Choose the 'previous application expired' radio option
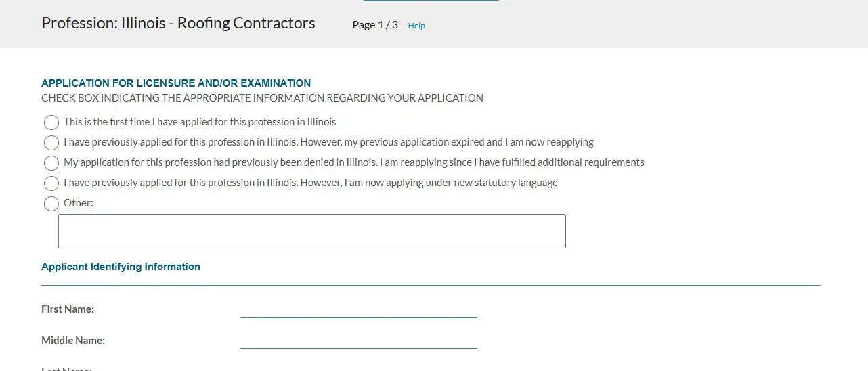This screenshot has height=371, width=868. coord(51,143)
